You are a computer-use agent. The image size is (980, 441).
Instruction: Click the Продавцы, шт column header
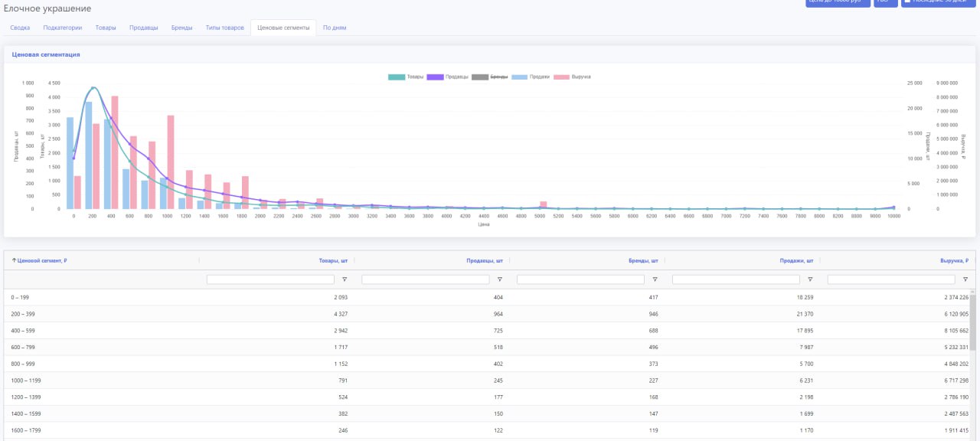point(485,260)
